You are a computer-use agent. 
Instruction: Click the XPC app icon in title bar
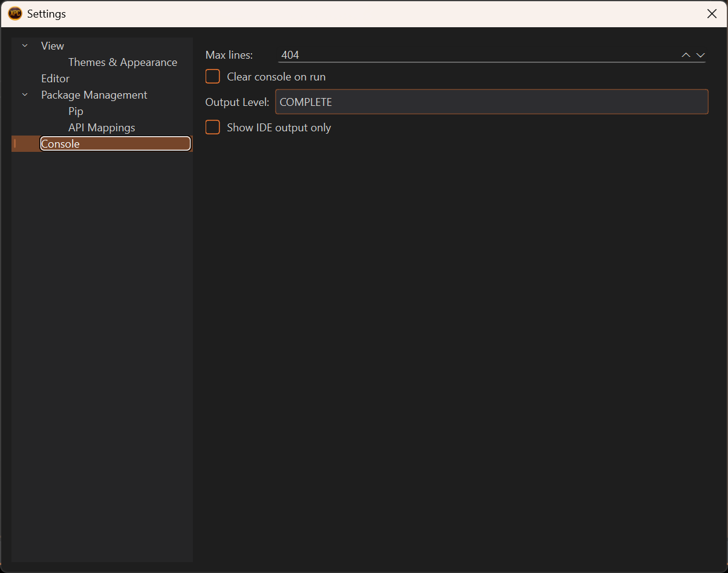pyautogui.click(x=15, y=13)
